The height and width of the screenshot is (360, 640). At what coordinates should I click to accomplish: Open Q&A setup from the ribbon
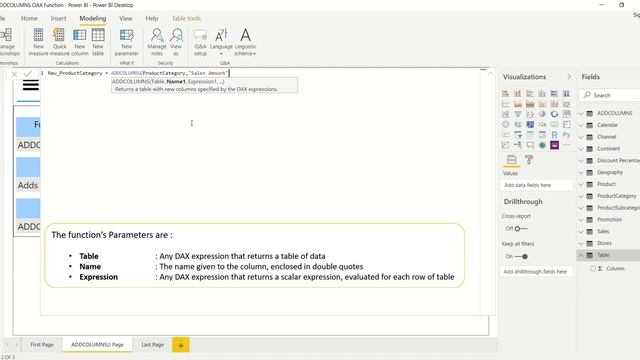[200, 42]
